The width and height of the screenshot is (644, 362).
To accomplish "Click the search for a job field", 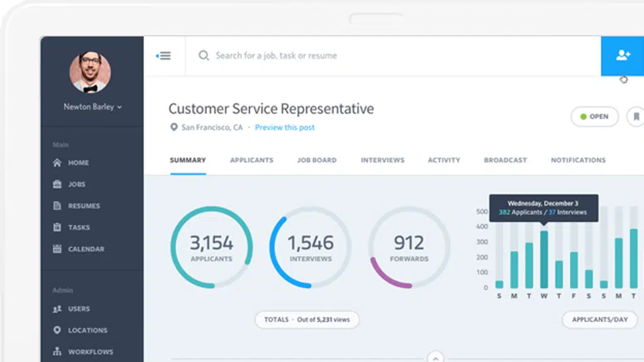I will click(x=393, y=56).
